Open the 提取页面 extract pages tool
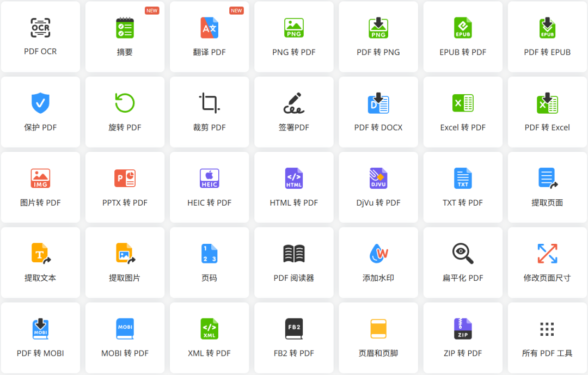 (548, 187)
